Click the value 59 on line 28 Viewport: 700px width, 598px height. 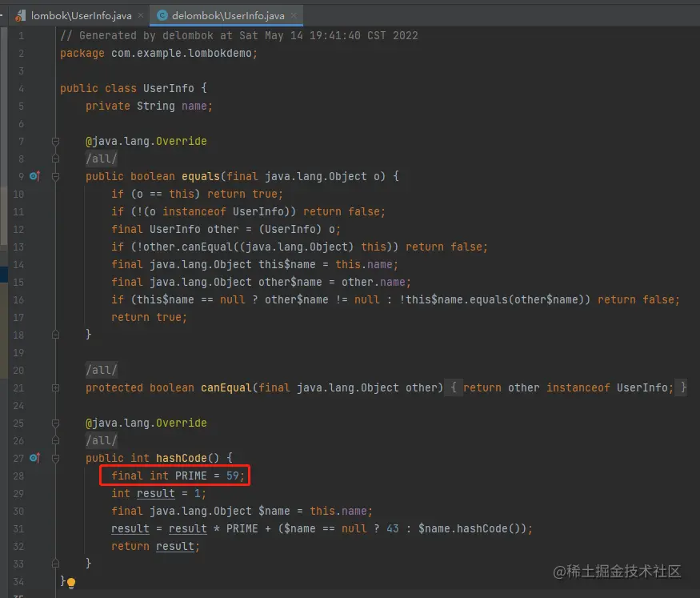pyautogui.click(x=233, y=476)
